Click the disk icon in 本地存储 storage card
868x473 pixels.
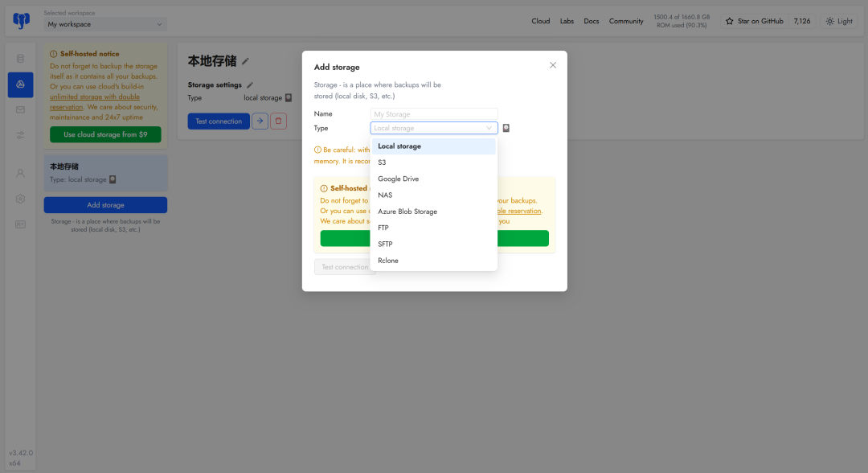pyautogui.click(x=113, y=179)
